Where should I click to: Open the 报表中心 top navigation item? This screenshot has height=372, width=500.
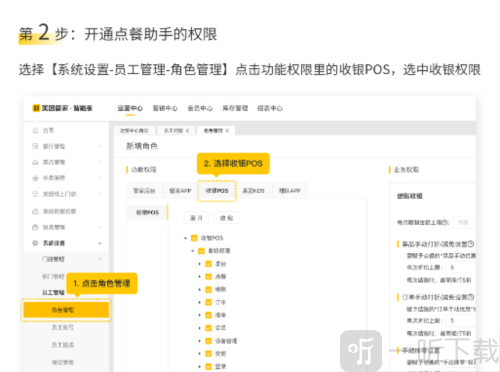pos(270,108)
